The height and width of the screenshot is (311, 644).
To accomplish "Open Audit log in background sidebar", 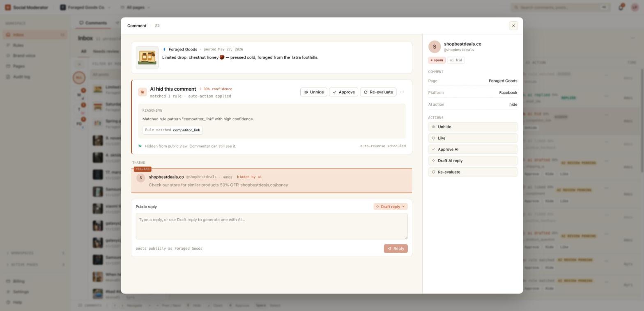I will point(34,77).
